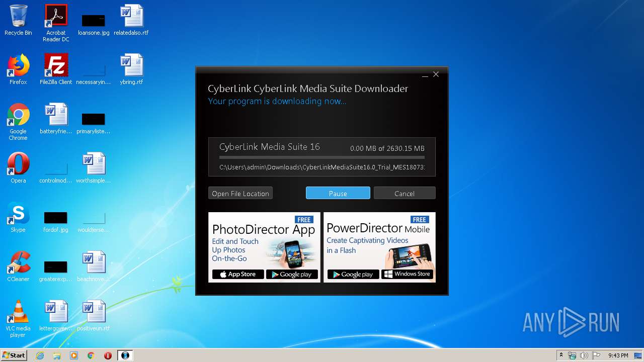Click the PhotoDirector App banner title
Screen dimensions: 644x362
click(264, 230)
